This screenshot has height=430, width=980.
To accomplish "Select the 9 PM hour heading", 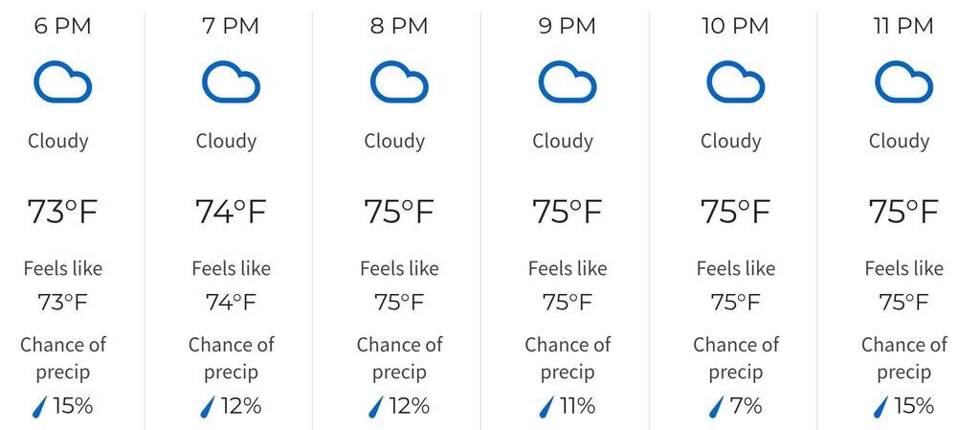I will pos(567,26).
